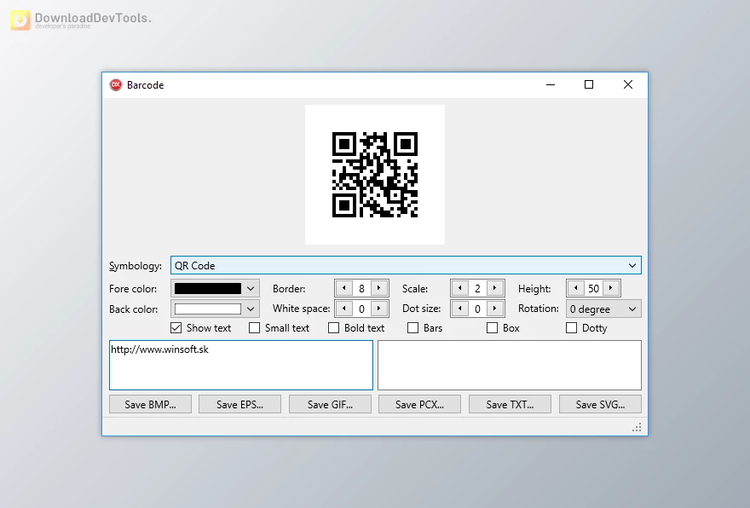Click the Barcode app icon in title bar
The height and width of the screenshot is (508, 750).
click(x=116, y=85)
